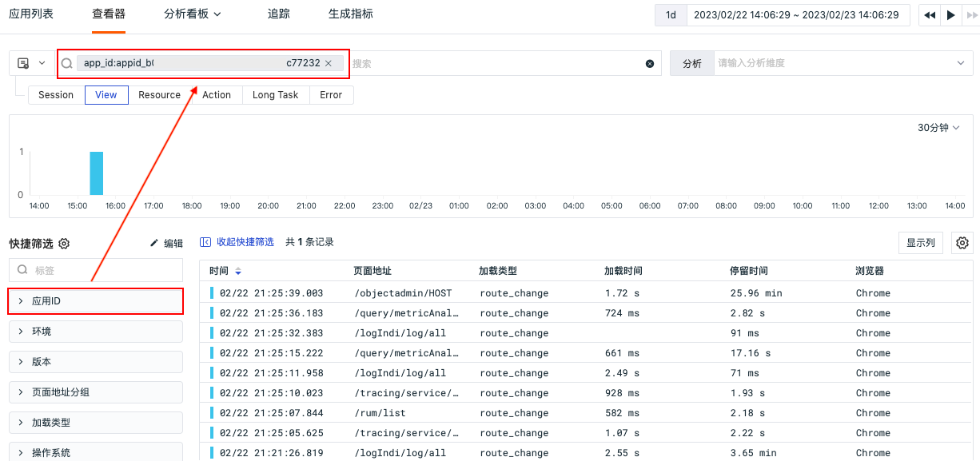Remove the app_id filter tag

click(x=328, y=63)
